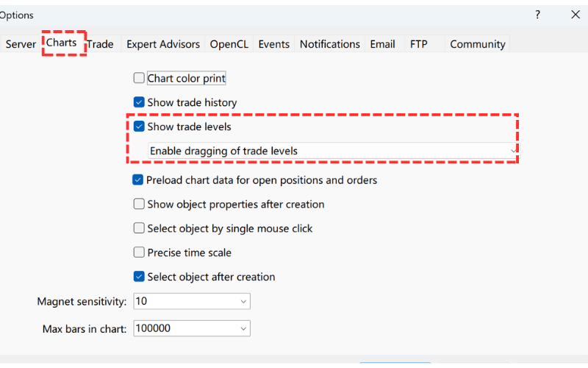The height and width of the screenshot is (368, 588).
Task: Open the Email tab
Action: point(382,44)
